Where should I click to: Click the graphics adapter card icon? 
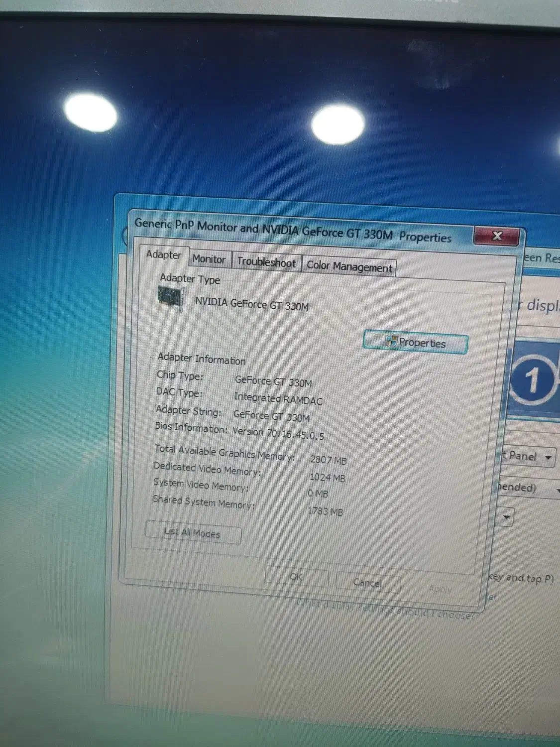point(171,298)
